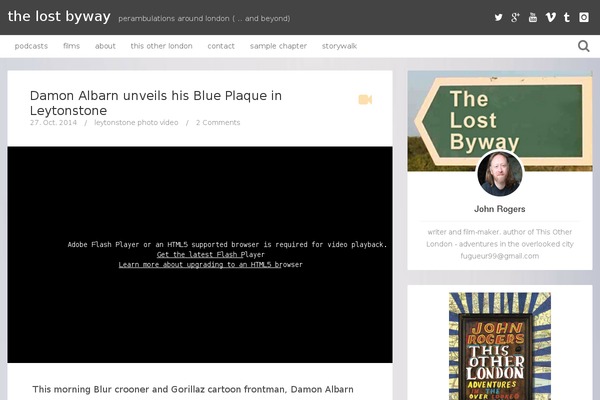
Task: Open the YouTube channel icon
Action: coord(533,17)
